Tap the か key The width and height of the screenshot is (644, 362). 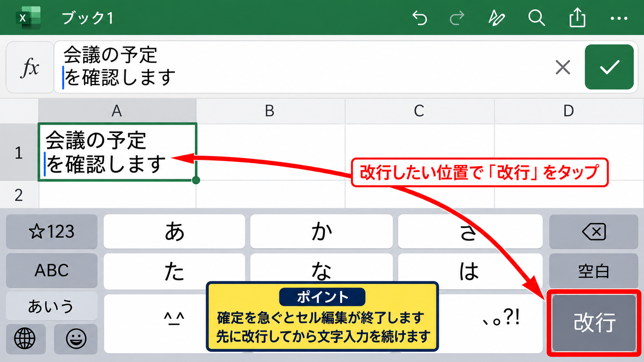coord(322,232)
